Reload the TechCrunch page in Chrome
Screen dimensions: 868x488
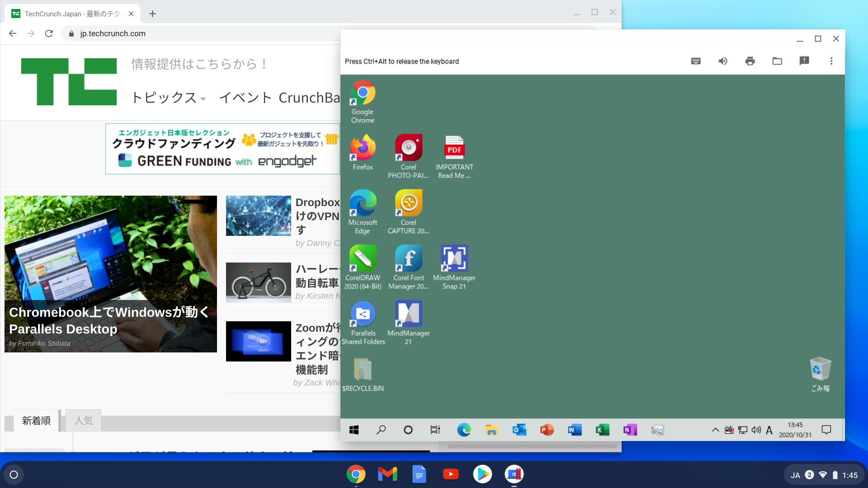pos(49,33)
